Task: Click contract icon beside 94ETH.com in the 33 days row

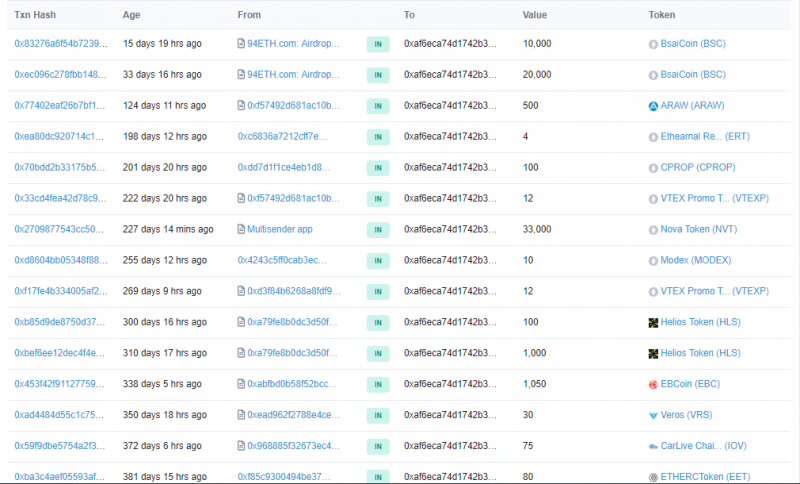Action: pos(241,74)
